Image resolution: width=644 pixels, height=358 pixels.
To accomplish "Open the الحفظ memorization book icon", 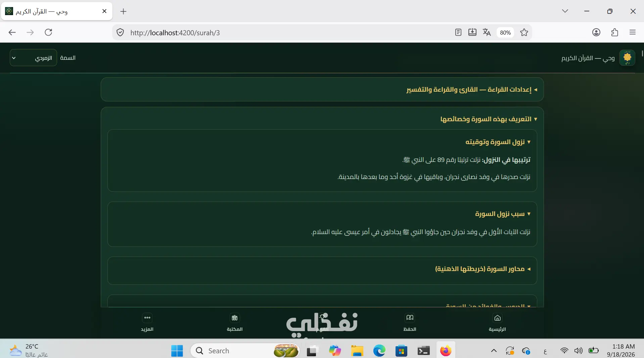I will point(410,318).
